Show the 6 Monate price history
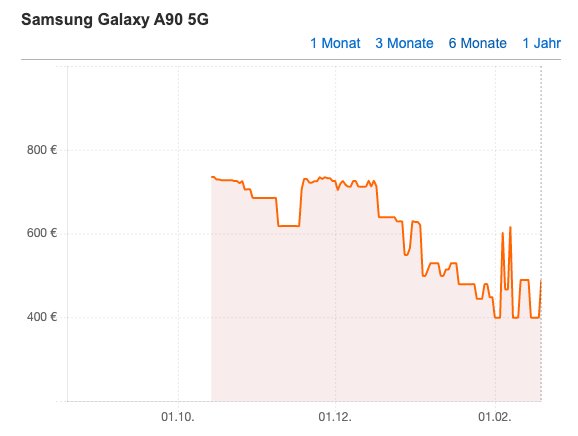Screen dimensions: 578x436 pos(477,43)
